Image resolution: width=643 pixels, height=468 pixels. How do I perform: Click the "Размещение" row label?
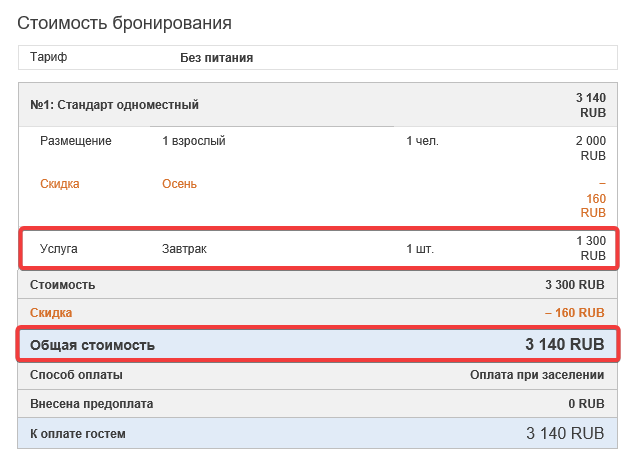[x=76, y=141]
